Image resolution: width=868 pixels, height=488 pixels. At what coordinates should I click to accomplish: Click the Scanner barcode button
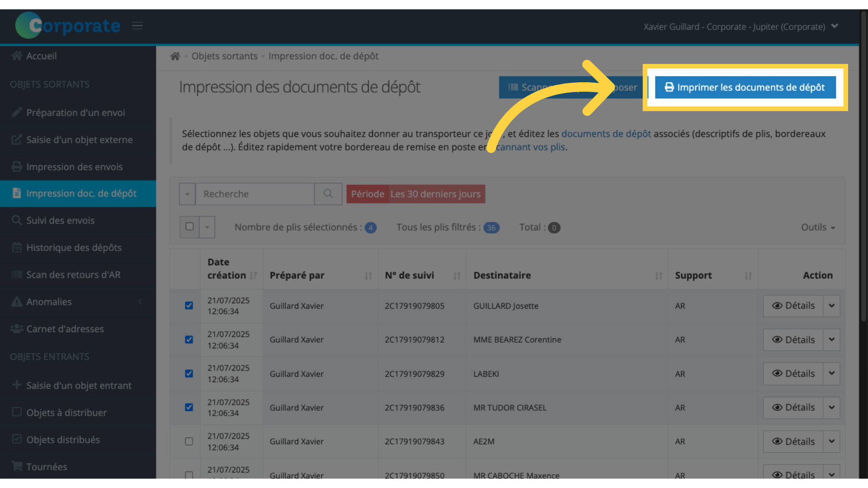(573, 87)
